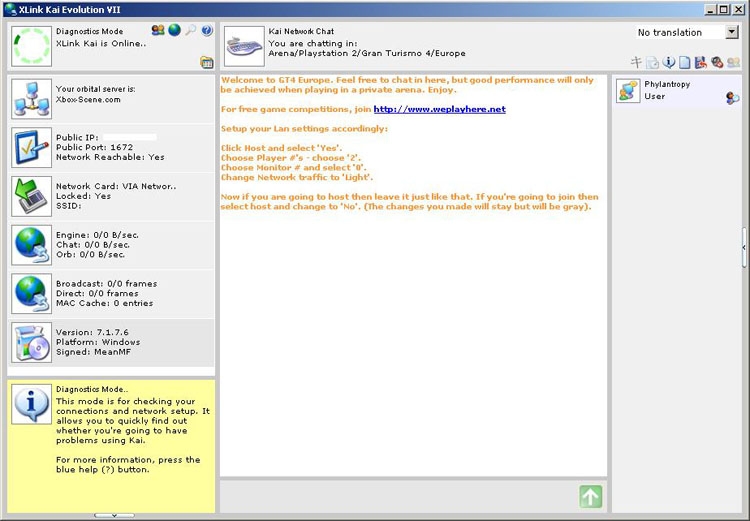Click the Public IP checklist icon
750x521 pixels.
32,148
